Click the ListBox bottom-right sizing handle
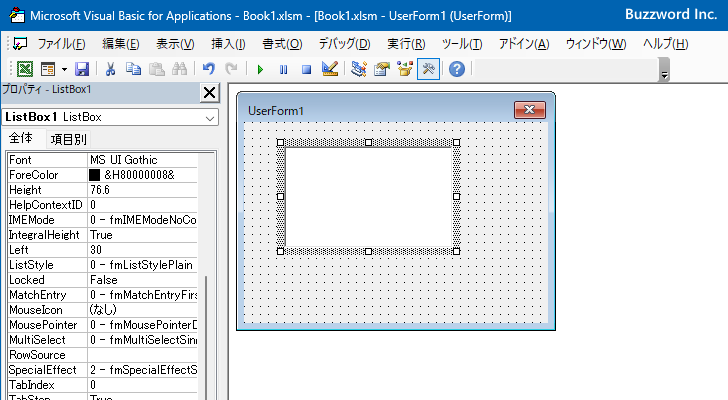 coord(456,251)
